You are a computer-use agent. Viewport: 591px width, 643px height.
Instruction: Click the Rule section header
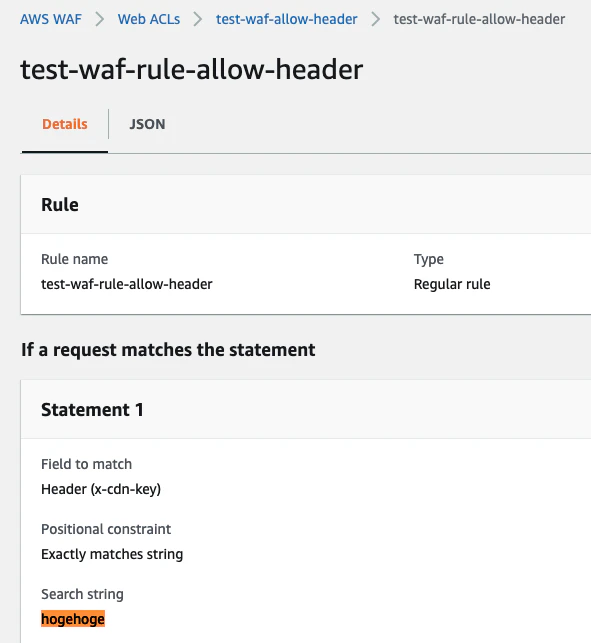pyautogui.click(x=60, y=205)
